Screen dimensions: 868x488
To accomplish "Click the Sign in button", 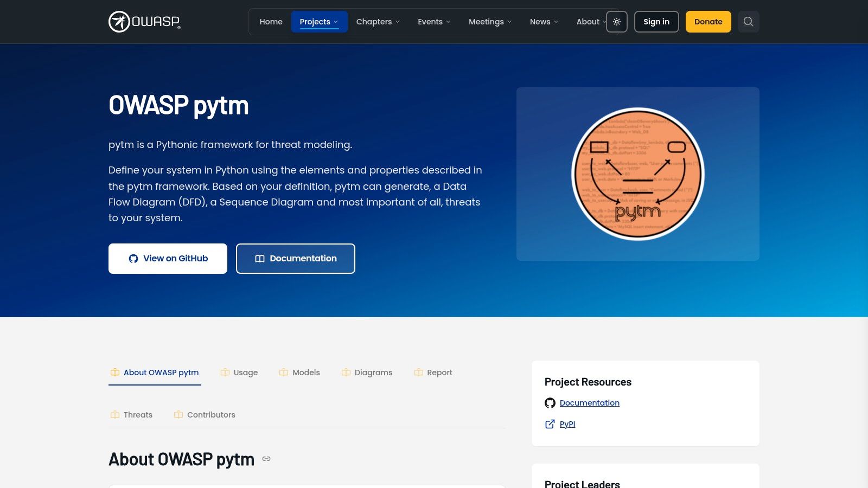I will click(x=656, y=22).
